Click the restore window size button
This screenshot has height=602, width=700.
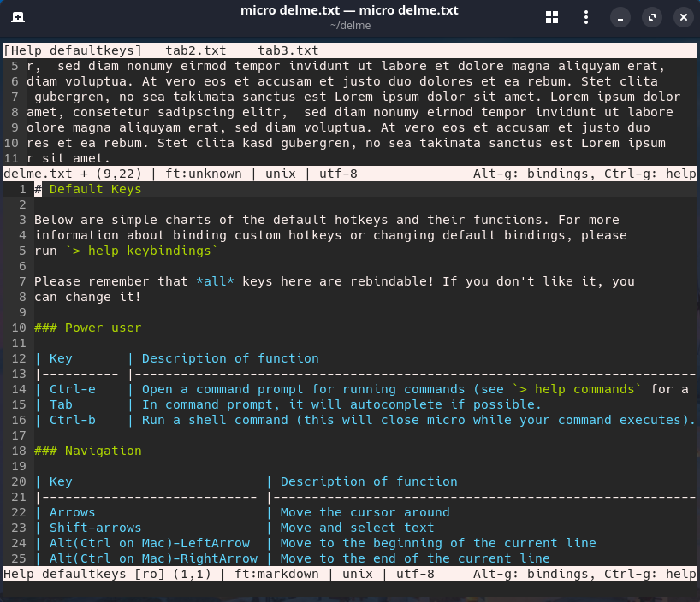point(652,17)
